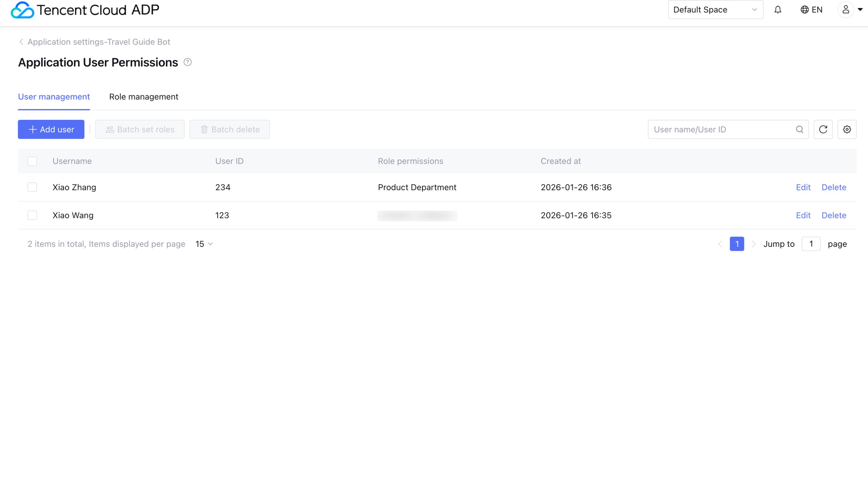868x490 pixels.
Task: Tick the select-all checkbox in header
Action: click(32, 161)
